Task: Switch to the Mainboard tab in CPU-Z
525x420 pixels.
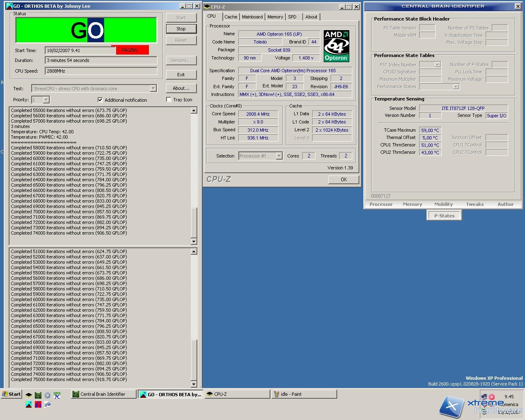Action: click(x=252, y=17)
